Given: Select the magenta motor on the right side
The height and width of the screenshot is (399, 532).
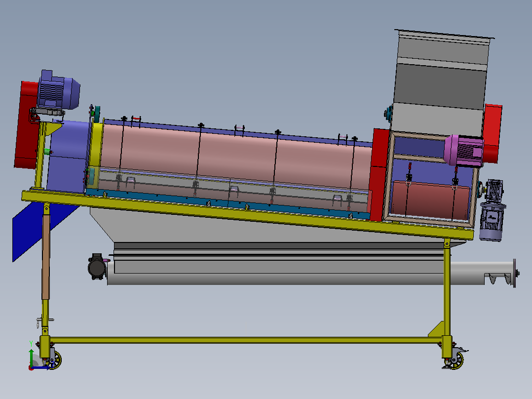Looking at the screenshot, I should (464, 151).
